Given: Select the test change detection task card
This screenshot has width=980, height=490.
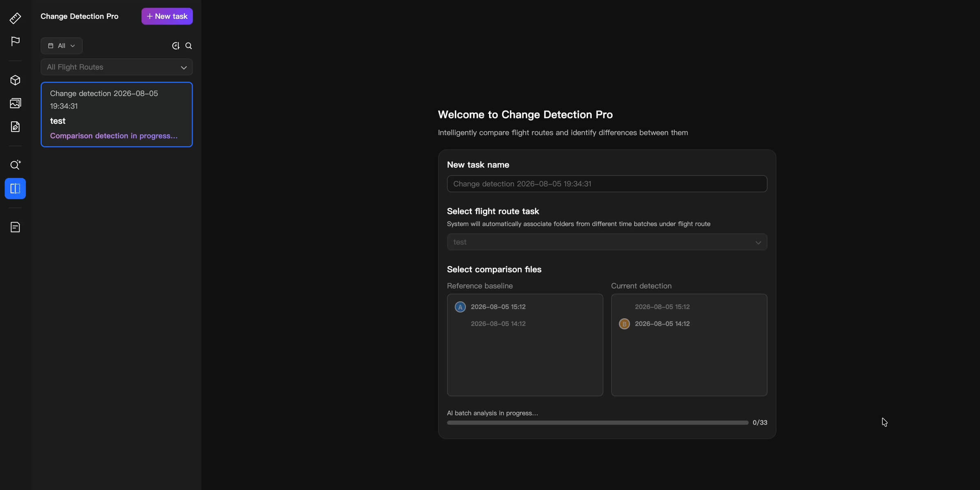Looking at the screenshot, I should pos(117,114).
